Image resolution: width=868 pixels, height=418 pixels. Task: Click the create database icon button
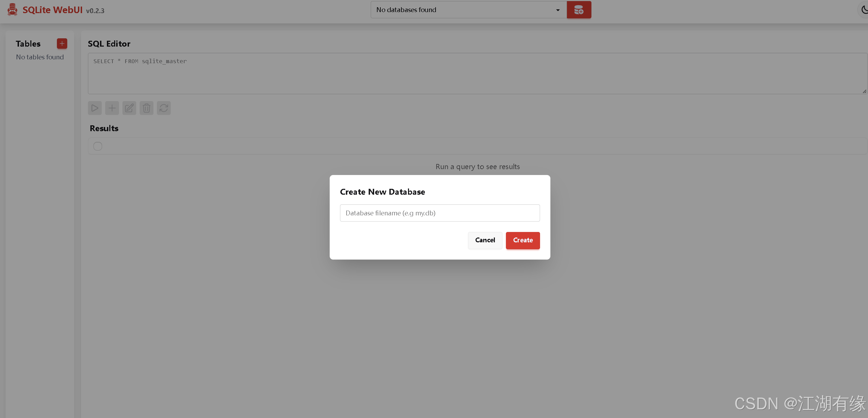click(x=579, y=10)
